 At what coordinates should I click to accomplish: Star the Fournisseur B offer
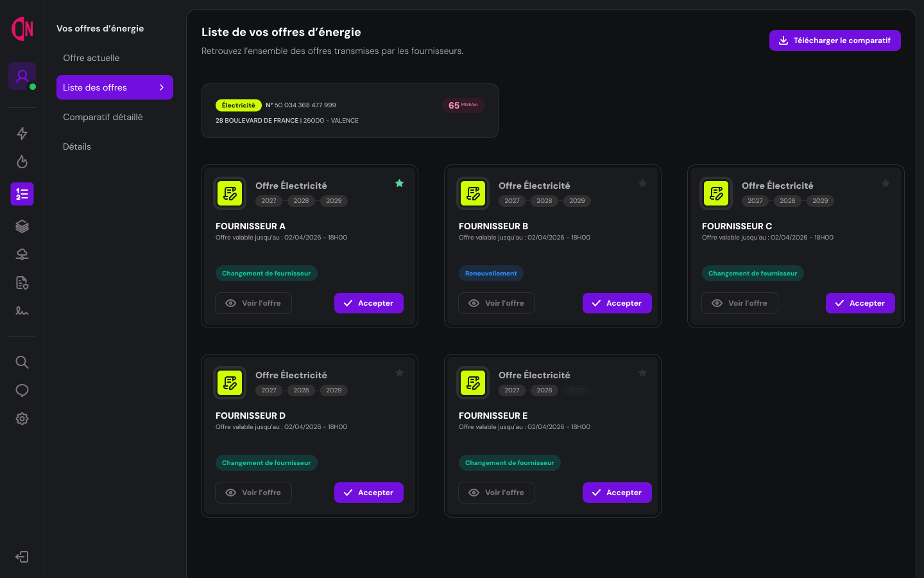click(642, 183)
